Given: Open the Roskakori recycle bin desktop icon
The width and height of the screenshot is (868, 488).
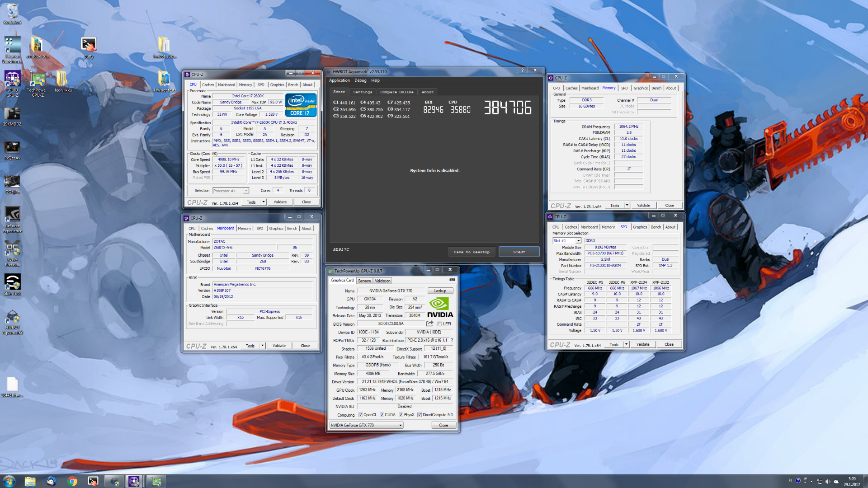Looking at the screenshot, I should (x=12, y=14).
